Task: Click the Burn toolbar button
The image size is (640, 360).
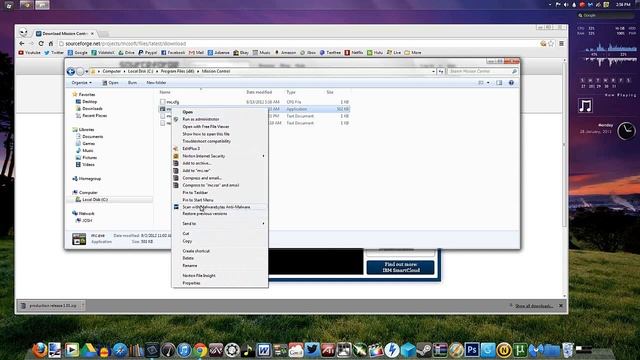Action: click(132, 82)
